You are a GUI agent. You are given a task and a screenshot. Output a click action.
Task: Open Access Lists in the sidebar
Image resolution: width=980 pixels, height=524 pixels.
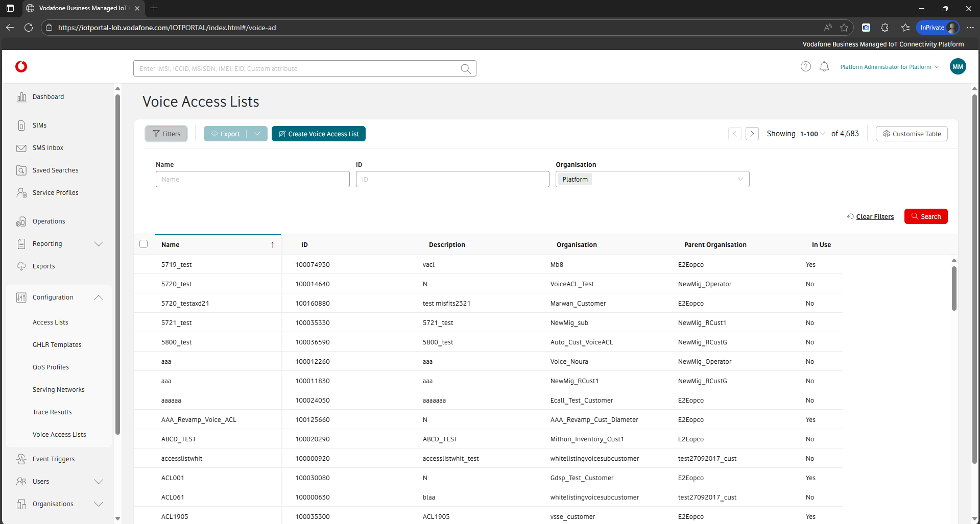coord(50,322)
